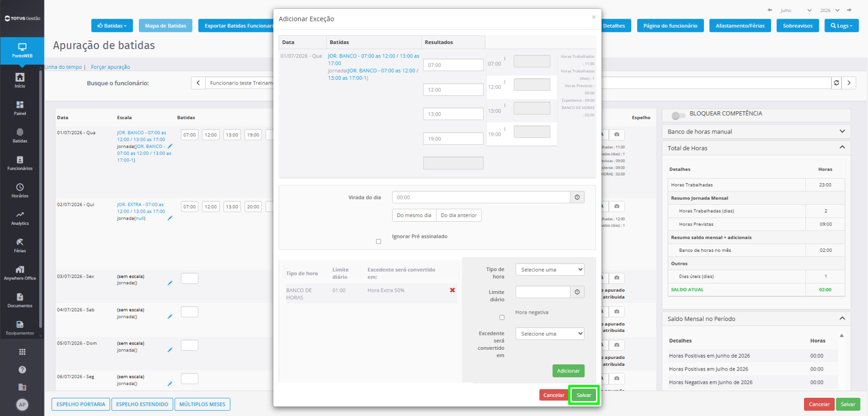The width and height of the screenshot is (868, 416).
Task: Edit jornada for 01/07/2026 pencil icon
Action: tap(170, 146)
